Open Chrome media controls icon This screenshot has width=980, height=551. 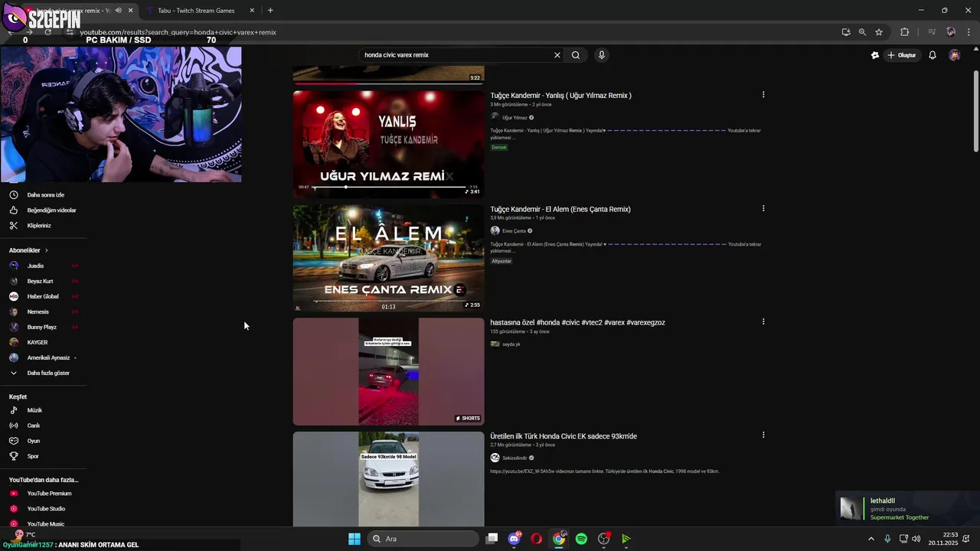pos(932,32)
